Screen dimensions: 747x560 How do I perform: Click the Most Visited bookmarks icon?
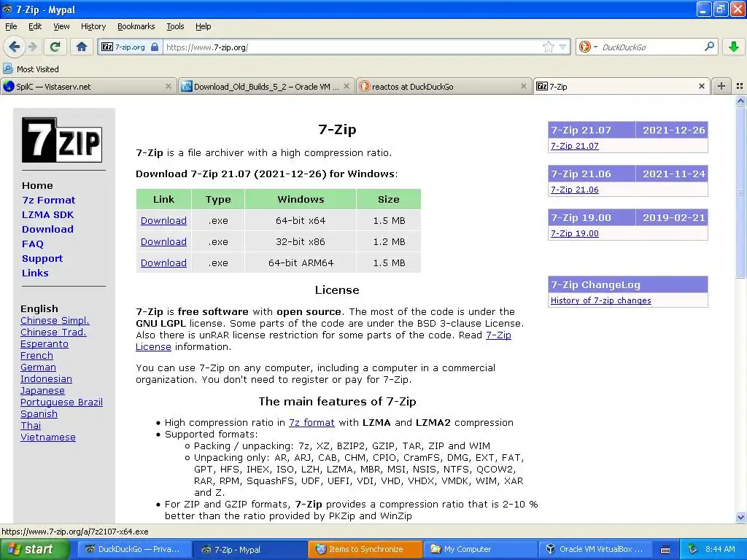[7, 69]
